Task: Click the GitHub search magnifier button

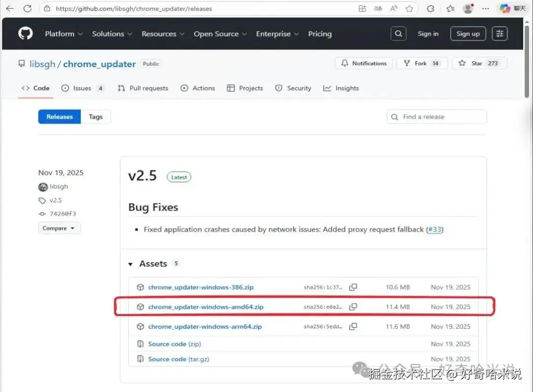Action: pyautogui.click(x=398, y=34)
